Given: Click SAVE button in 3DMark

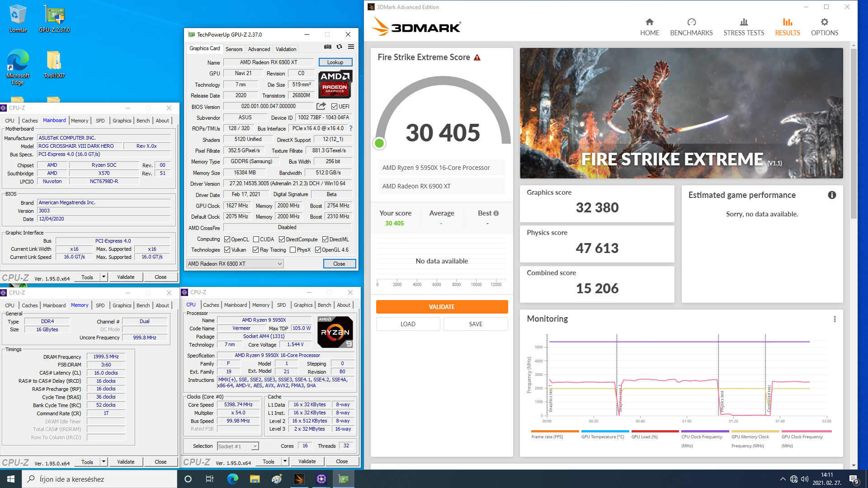Looking at the screenshot, I should coord(476,324).
